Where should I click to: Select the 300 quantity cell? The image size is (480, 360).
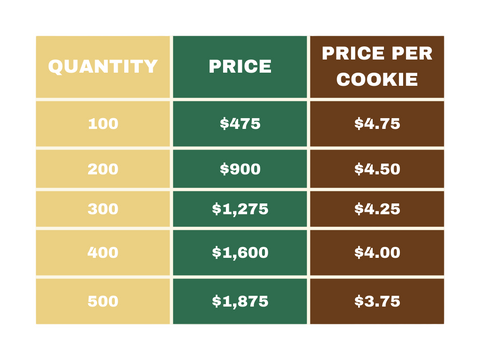[103, 209]
